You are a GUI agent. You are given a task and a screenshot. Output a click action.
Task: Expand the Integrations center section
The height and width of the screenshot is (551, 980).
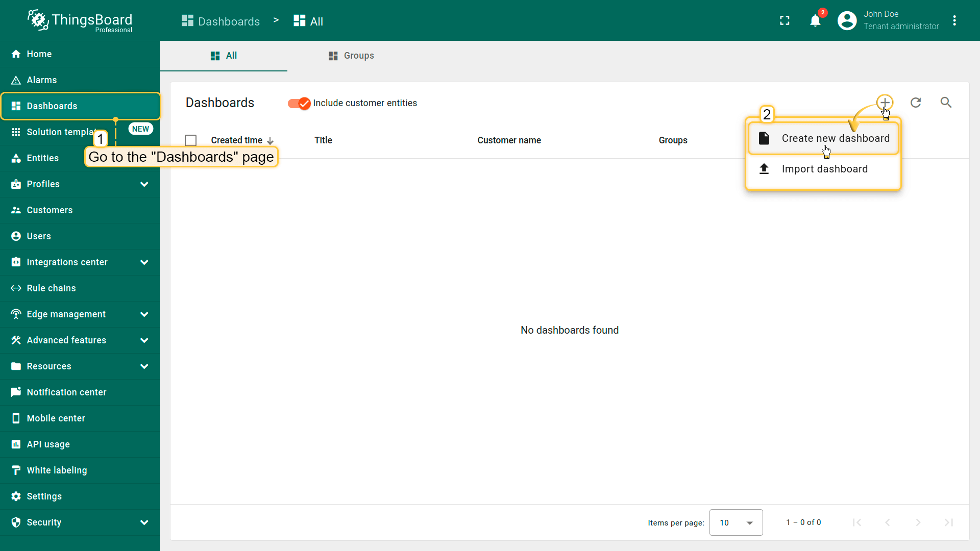pos(144,262)
